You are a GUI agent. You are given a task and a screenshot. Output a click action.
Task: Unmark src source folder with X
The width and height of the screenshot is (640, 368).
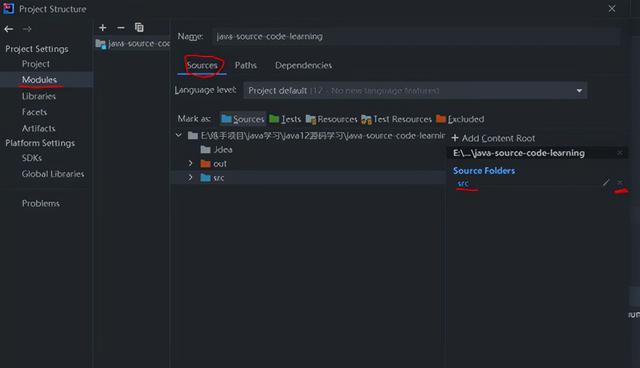point(620,183)
